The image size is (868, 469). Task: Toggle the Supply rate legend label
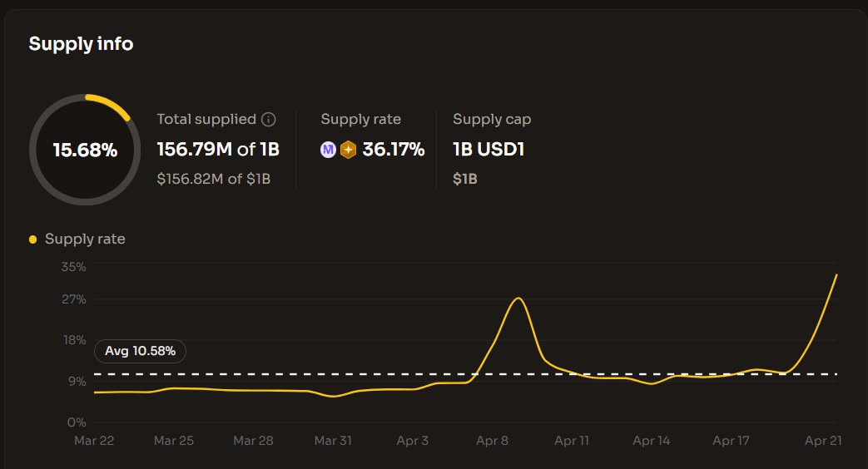(x=85, y=239)
